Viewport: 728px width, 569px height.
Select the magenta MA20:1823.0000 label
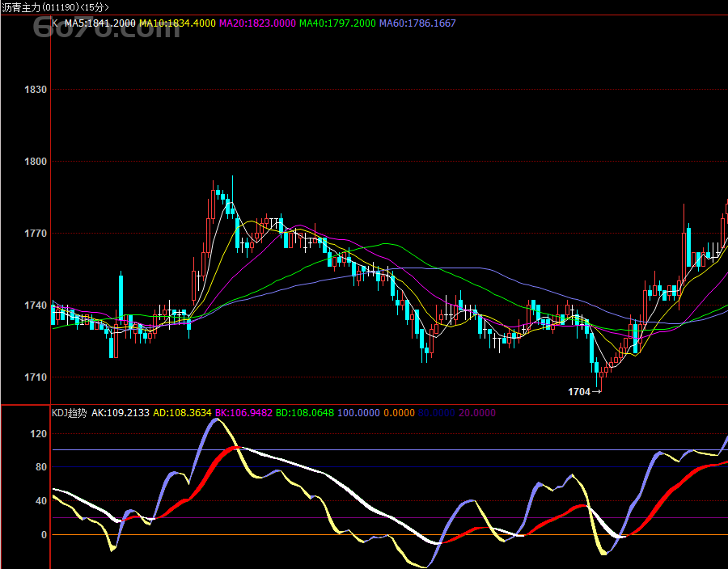257,23
